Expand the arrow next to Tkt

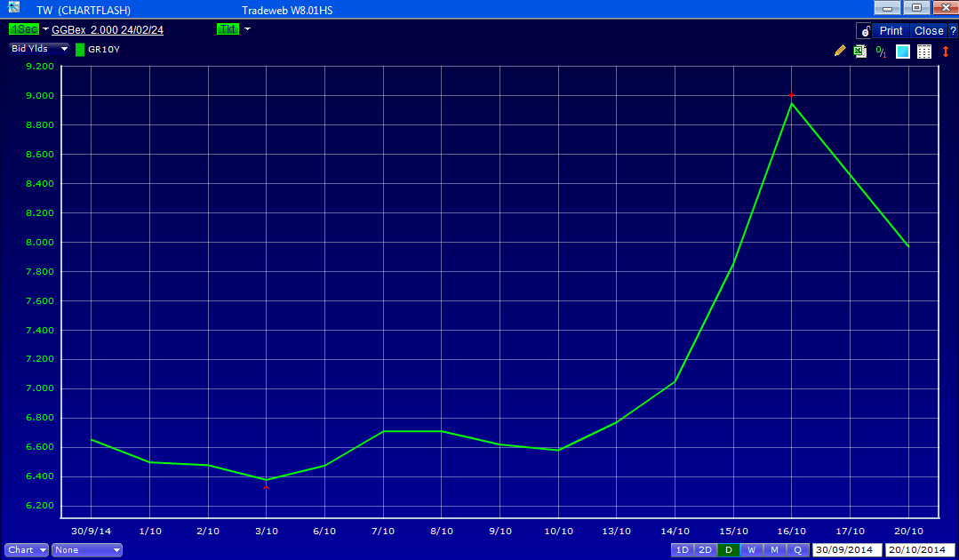click(x=247, y=29)
